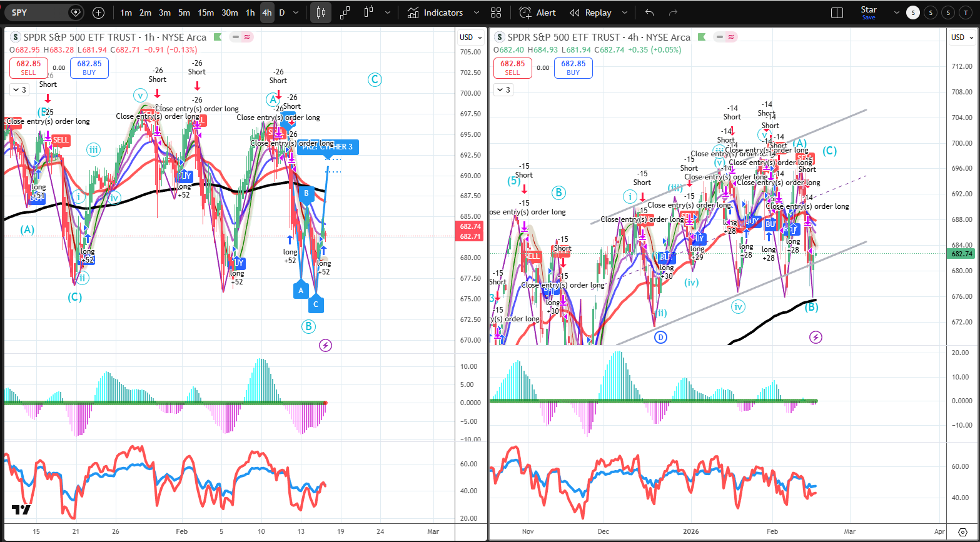Click the green flag icon on 1h chart title
980x542 pixels.
217,38
